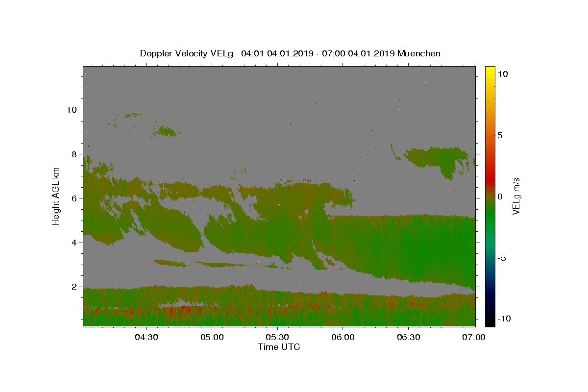This screenshot has height=392, width=588.
Task: Click the height tick label 2
Action: tap(74, 287)
